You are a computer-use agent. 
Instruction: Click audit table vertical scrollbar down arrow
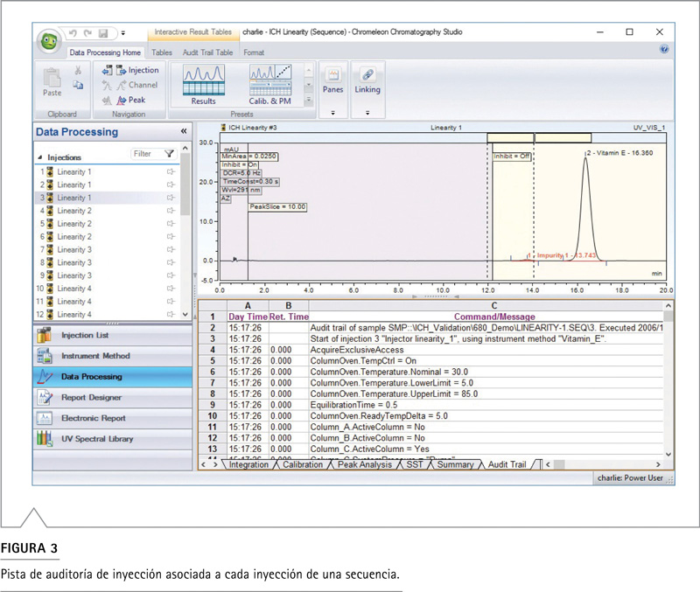click(668, 454)
